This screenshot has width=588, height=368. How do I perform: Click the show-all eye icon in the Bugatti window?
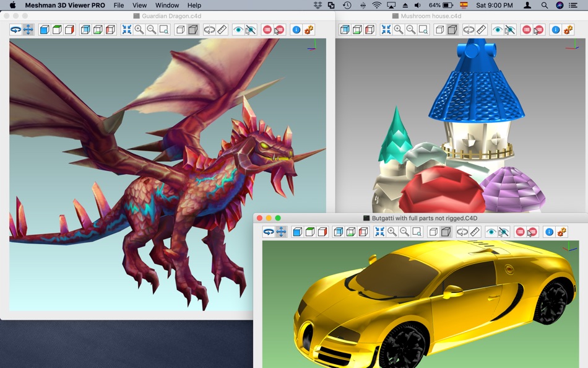click(x=491, y=232)
